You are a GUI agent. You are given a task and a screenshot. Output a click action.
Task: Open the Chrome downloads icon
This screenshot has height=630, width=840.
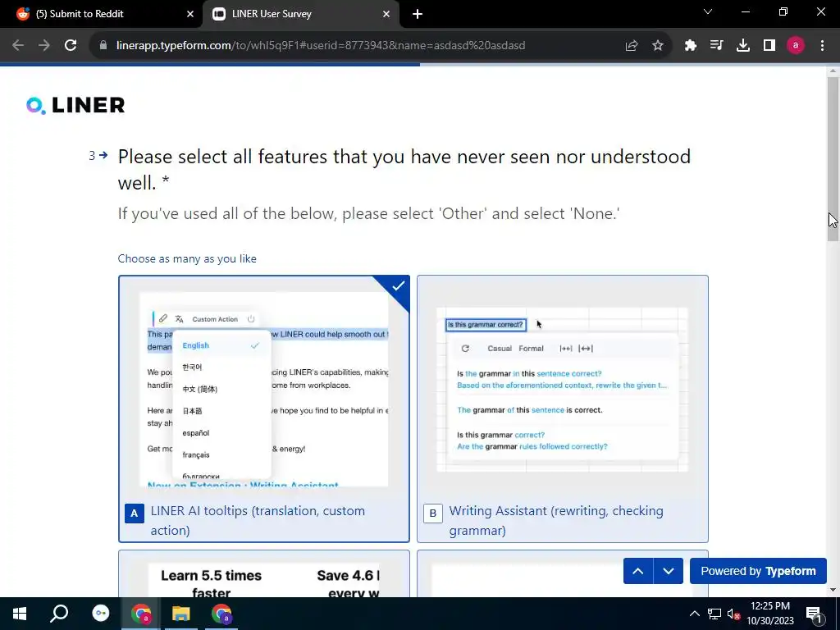(743, 46)
